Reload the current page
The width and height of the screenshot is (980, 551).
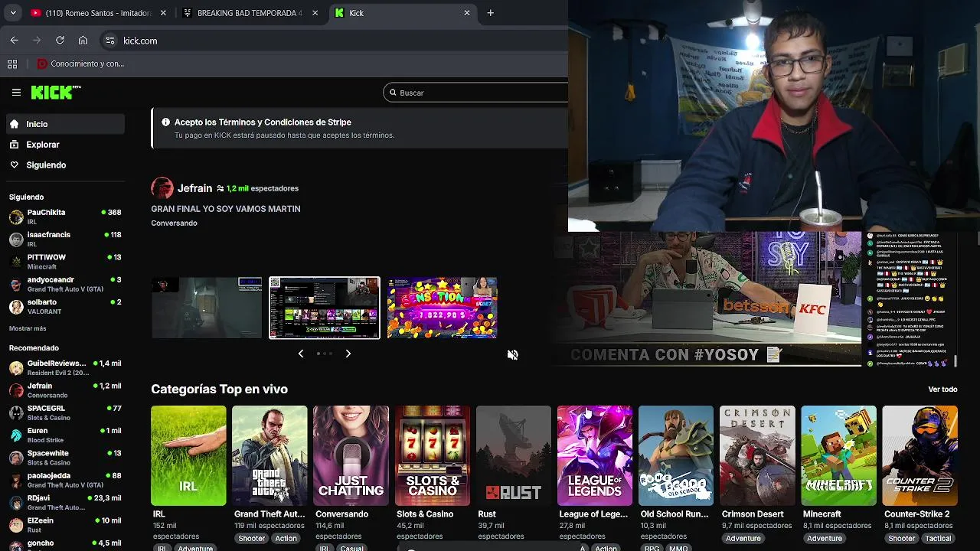[60, 41]
